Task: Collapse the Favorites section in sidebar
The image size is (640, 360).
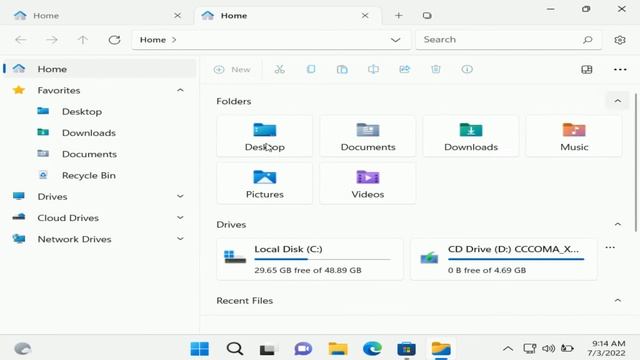Action: 180,90
